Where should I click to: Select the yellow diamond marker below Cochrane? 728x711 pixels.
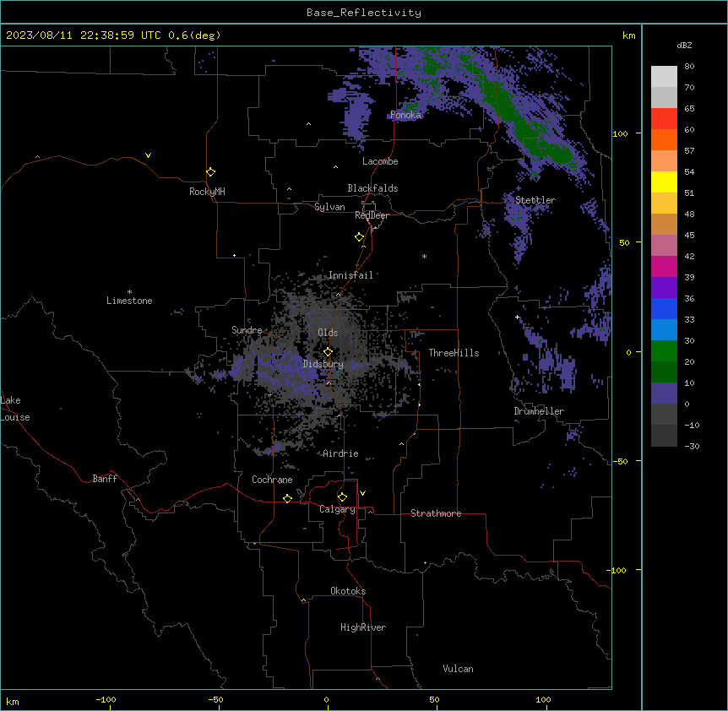pos(287,498)
